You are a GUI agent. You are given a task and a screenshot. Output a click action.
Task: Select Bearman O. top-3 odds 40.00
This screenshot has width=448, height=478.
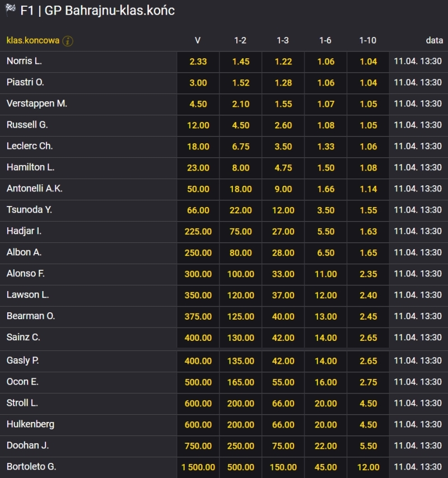(283, 317)
